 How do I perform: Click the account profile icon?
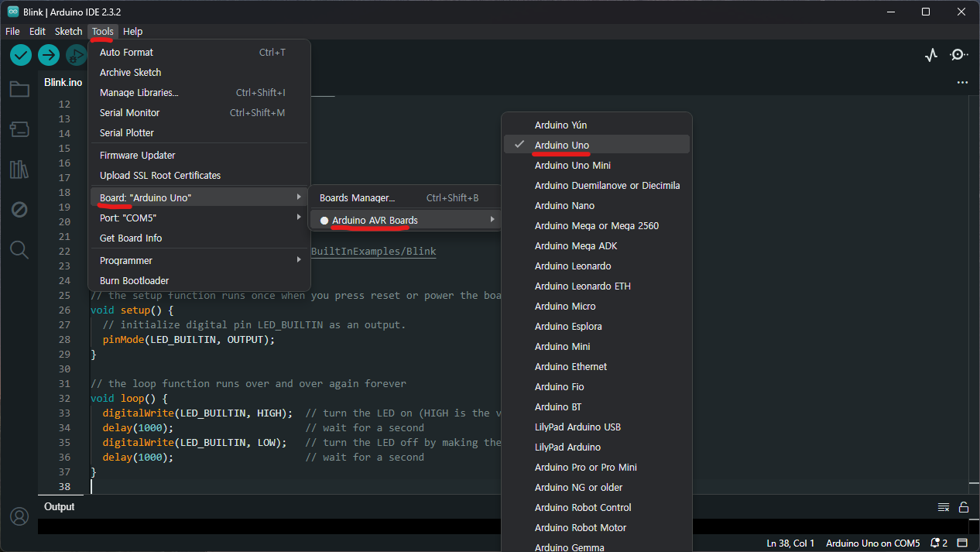19,516
